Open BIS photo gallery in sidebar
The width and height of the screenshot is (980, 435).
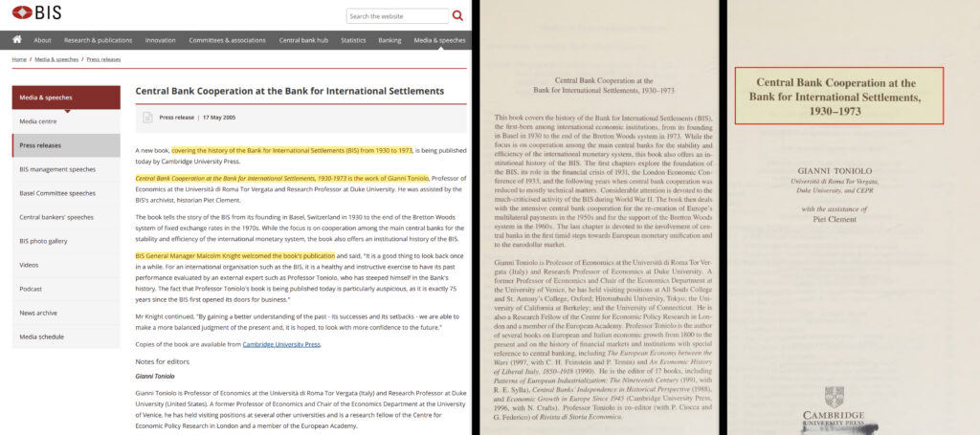click(x=66, y=241)
